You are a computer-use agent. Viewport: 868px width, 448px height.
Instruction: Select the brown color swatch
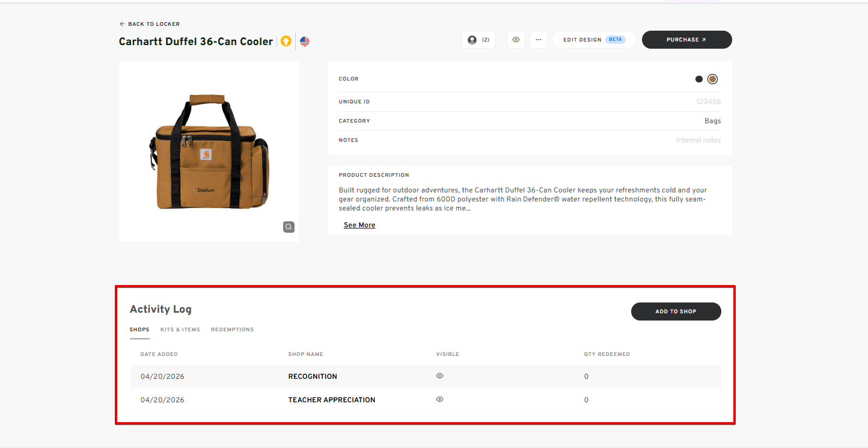713,79
